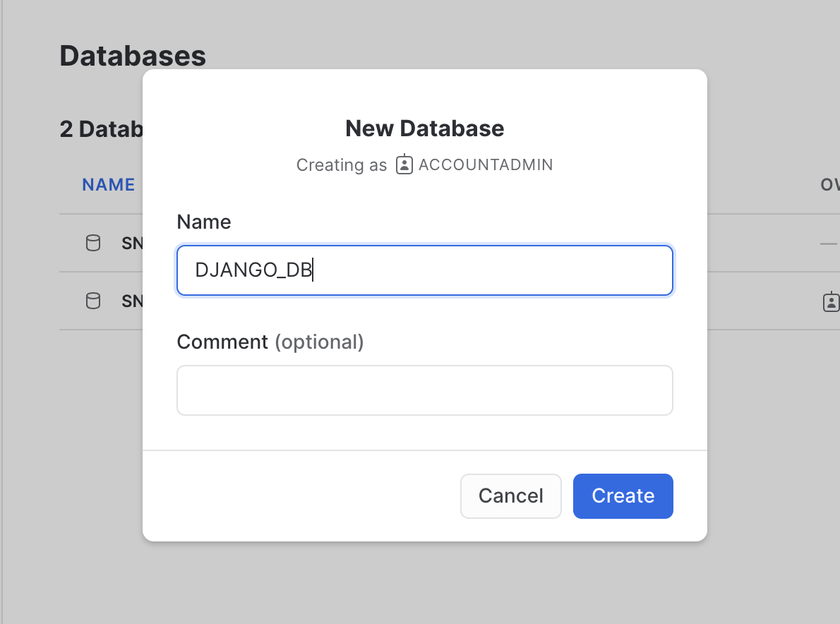This screenshot has height=624, width=840.
Task: Focus the empty Comment text box
Action: point(424,390)
